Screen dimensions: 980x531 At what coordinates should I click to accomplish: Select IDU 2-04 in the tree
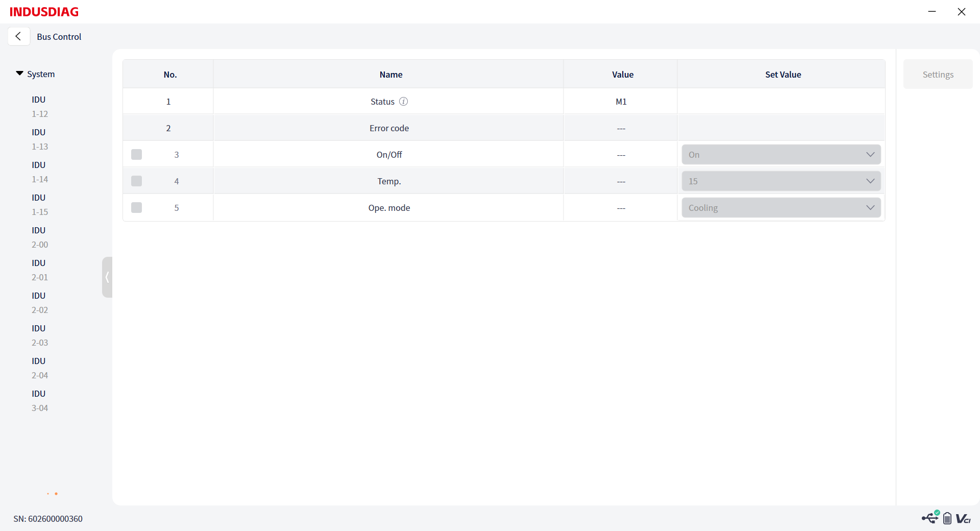pyautogui.click(x=40, y=368)
